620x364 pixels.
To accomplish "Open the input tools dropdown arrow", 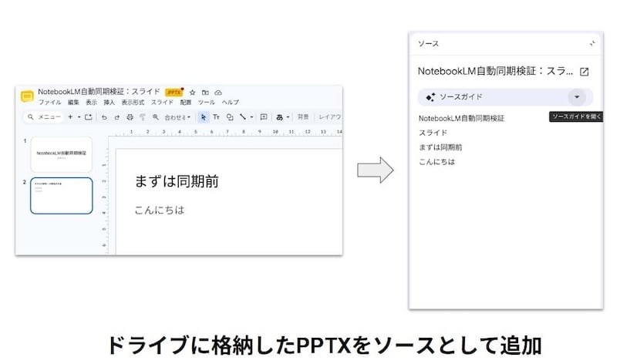I will [288, 117].
